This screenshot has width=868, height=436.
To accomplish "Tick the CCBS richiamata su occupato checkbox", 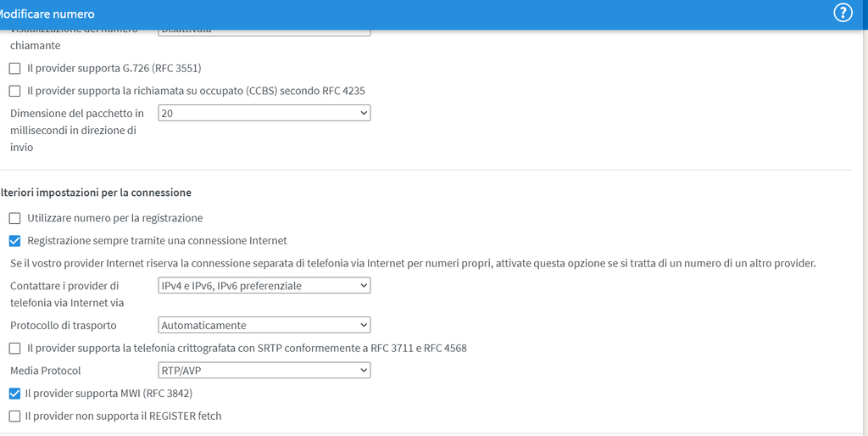I will [15, 91].
